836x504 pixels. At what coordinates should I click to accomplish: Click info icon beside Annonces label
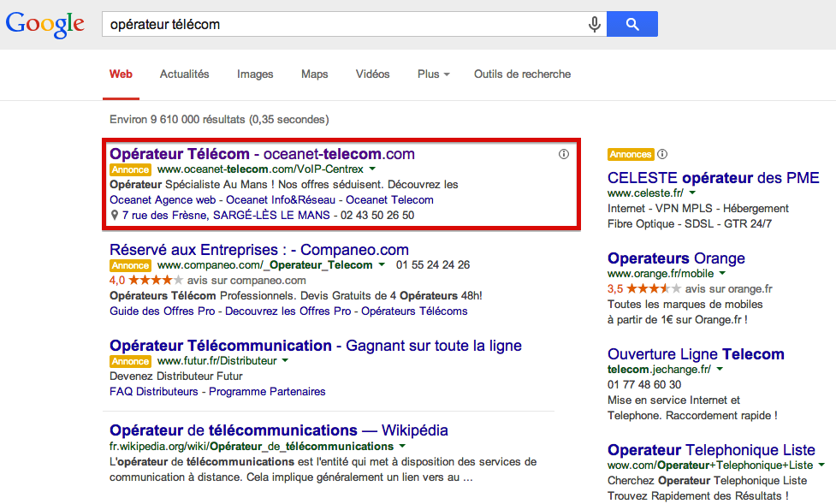point(662,154)
